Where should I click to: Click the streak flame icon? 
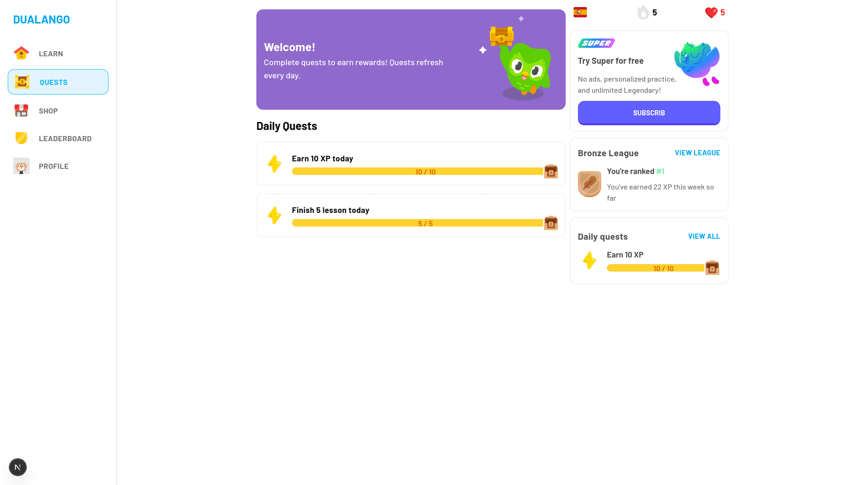[644, 13]
